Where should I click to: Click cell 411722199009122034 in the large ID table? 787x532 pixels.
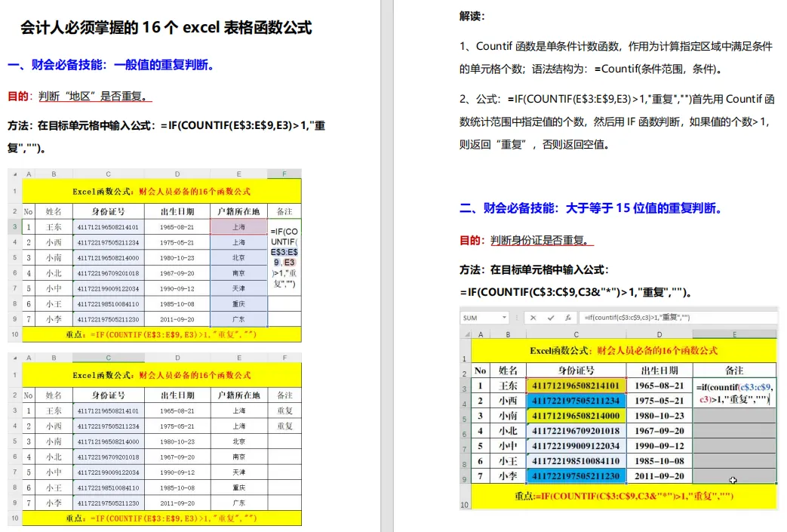(x=576, y=446)
